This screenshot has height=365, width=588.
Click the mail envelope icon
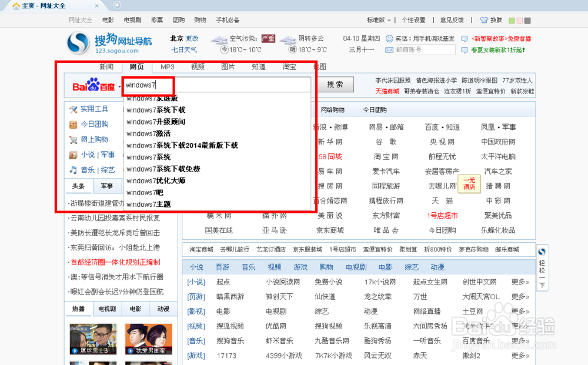click(389, 50)
